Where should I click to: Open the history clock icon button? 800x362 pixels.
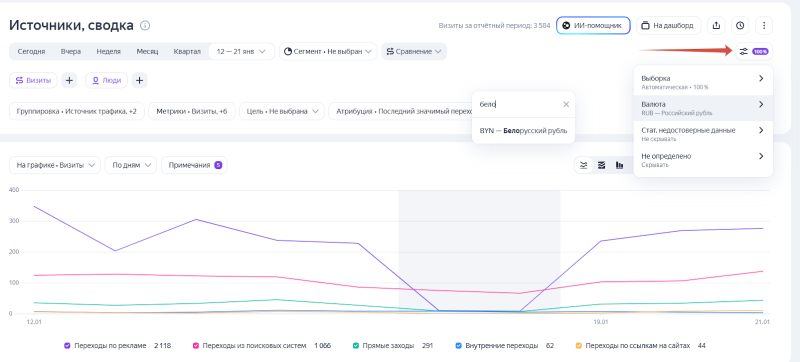(740, 25)
